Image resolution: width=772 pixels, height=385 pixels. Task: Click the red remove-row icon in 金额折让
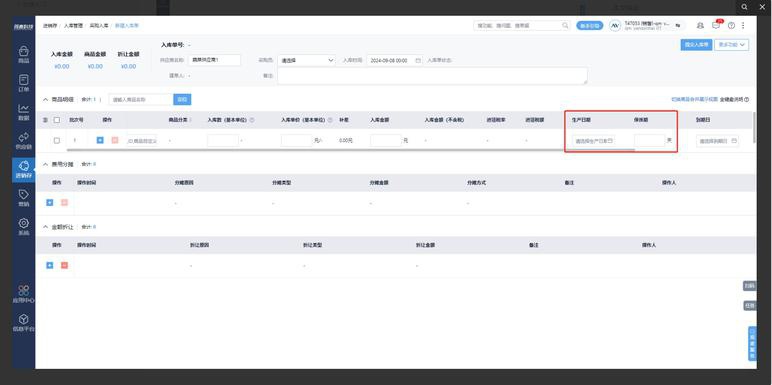pyautogui.click(x=64, y=265)
